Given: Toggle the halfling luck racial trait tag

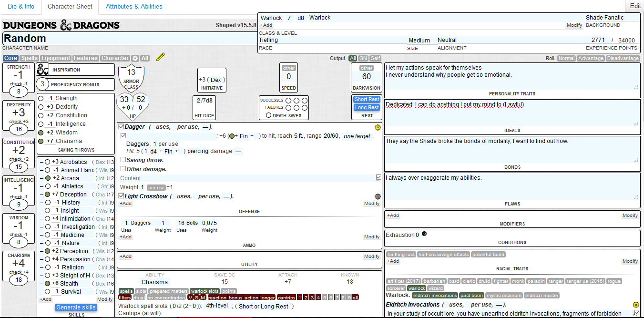Looking at the screenshot, I should (x=401, y=255).
